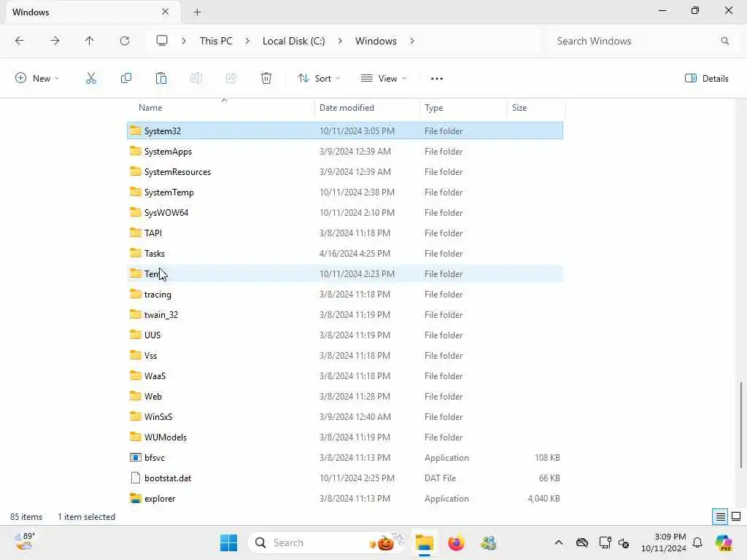This screenshot has height=560, width=747.
Task: Paste from clipboard
Action: coord(161,78)
